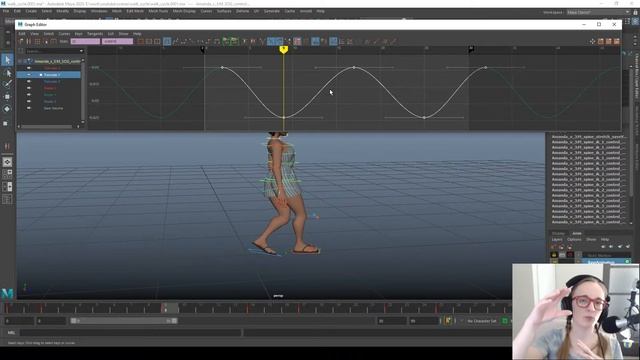Viewport: 640px width, 360px height.
Task: Toggle Auto tangents highlighted button
Action: coord(167,41)
